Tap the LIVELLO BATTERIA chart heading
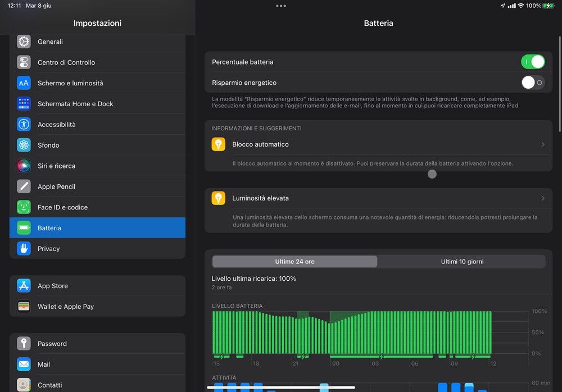Screen dimensions: 562x392 [237, 306]
